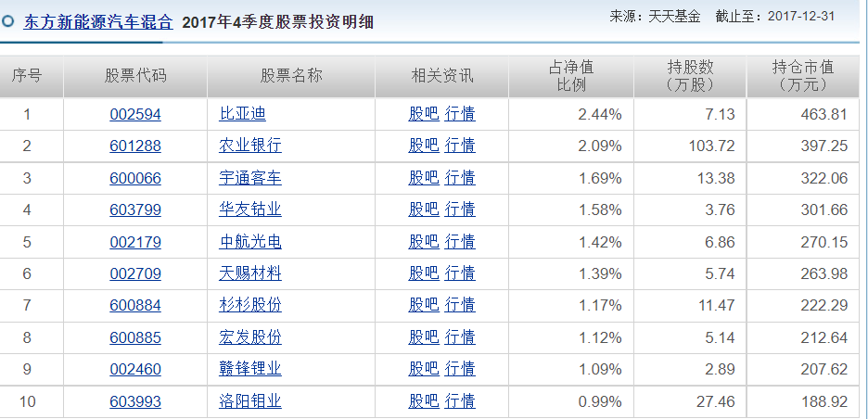Click the 股票代码 column header
This screenshot has height=419, width=868.
(x=135, y=75)
